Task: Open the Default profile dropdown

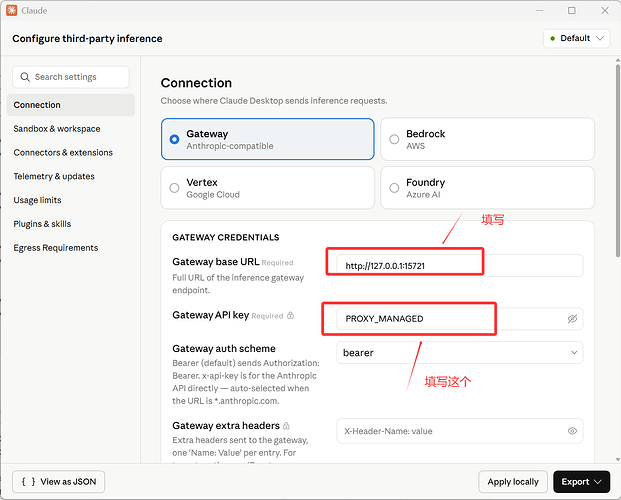Action: click(x=577, y=38)
